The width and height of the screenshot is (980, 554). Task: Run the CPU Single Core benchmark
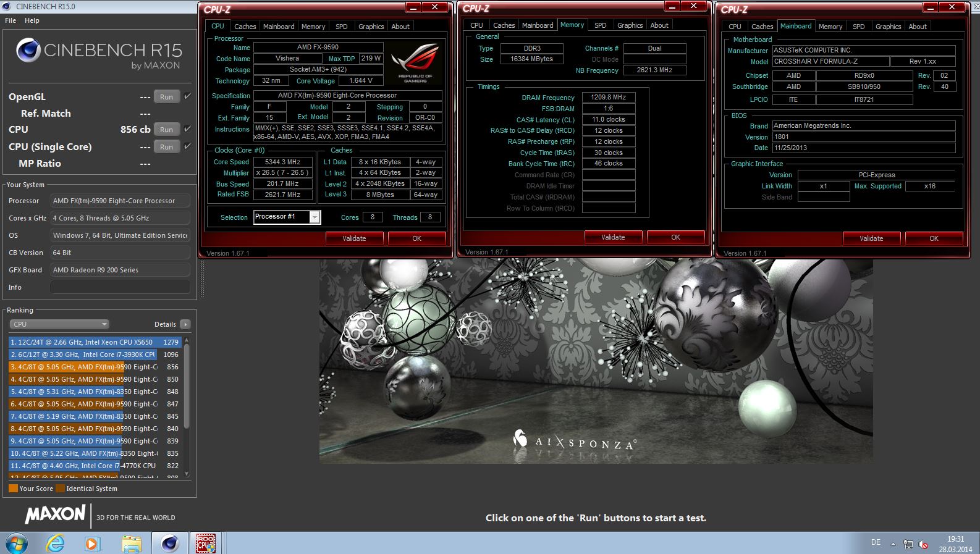(166, 147)
